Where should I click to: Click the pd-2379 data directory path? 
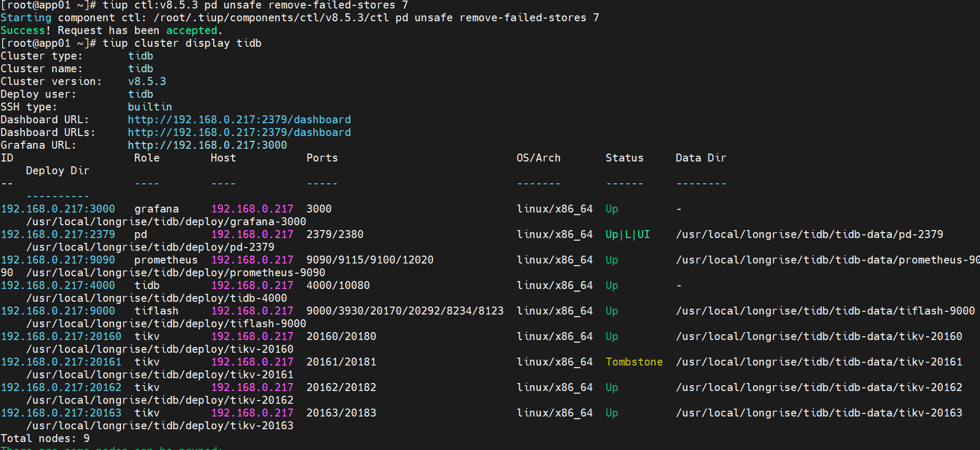(x=809, y=234)
